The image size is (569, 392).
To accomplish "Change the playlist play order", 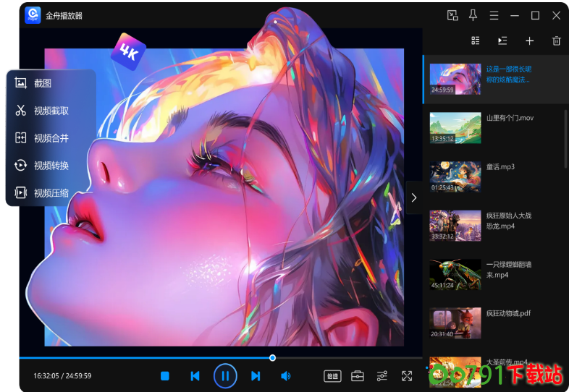I will (502, 41).
